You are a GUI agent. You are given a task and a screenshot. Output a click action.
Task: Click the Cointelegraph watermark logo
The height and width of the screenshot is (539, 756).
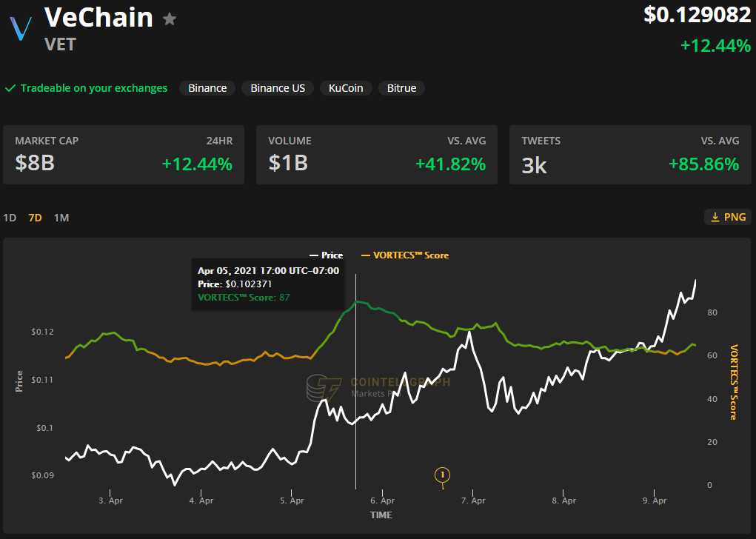pos(319,386)
